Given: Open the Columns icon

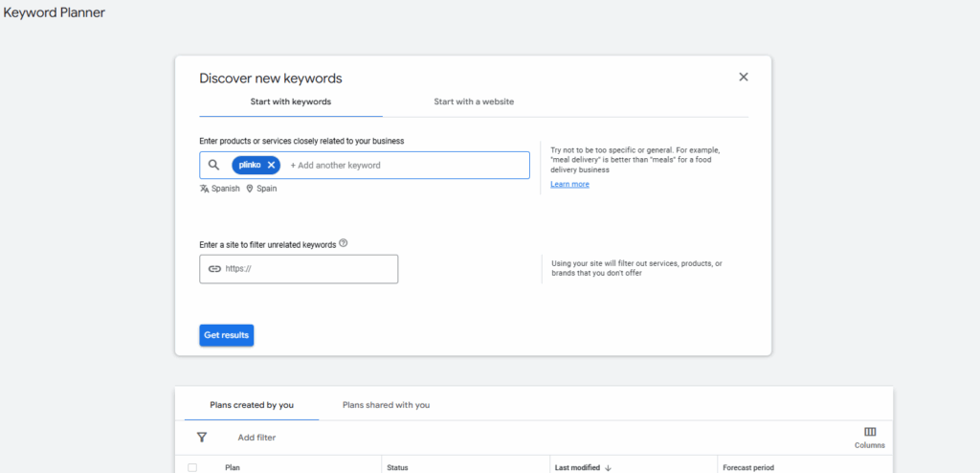Looking at the screenshot, I should [x=869, y=433].
